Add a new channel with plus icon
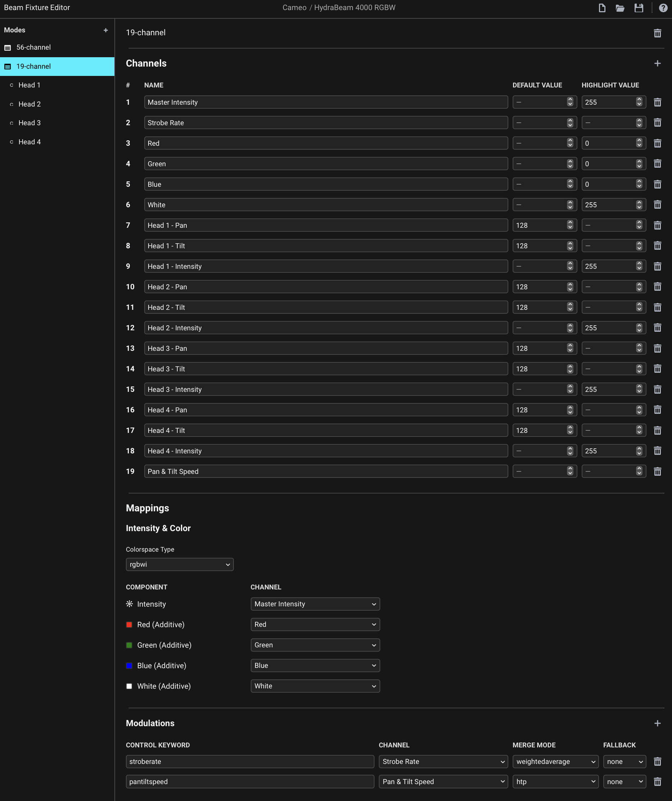The width and height of the screenshot is (672, 801). pos(658,63)
